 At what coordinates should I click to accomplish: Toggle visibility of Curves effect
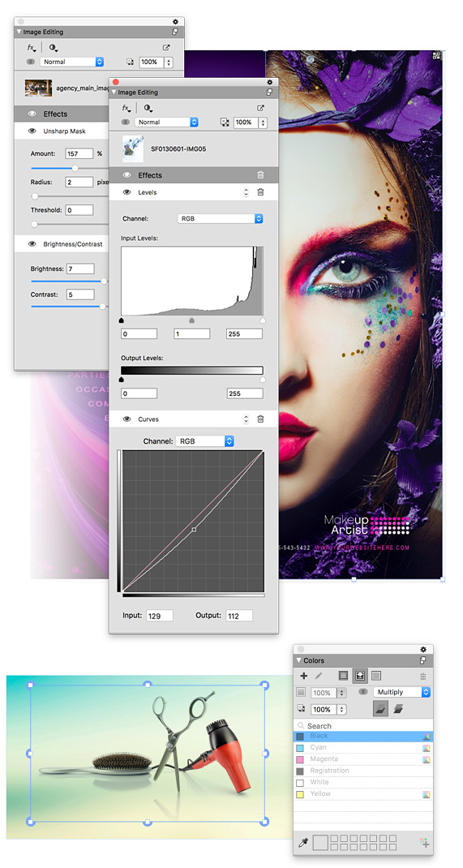(x=126, y=419)
